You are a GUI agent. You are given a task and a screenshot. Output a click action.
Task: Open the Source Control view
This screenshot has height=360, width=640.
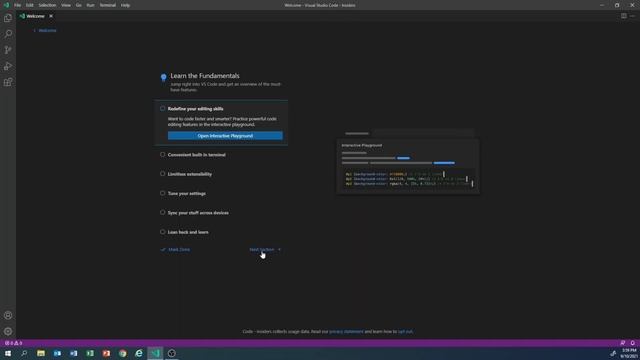pos(8,50)
